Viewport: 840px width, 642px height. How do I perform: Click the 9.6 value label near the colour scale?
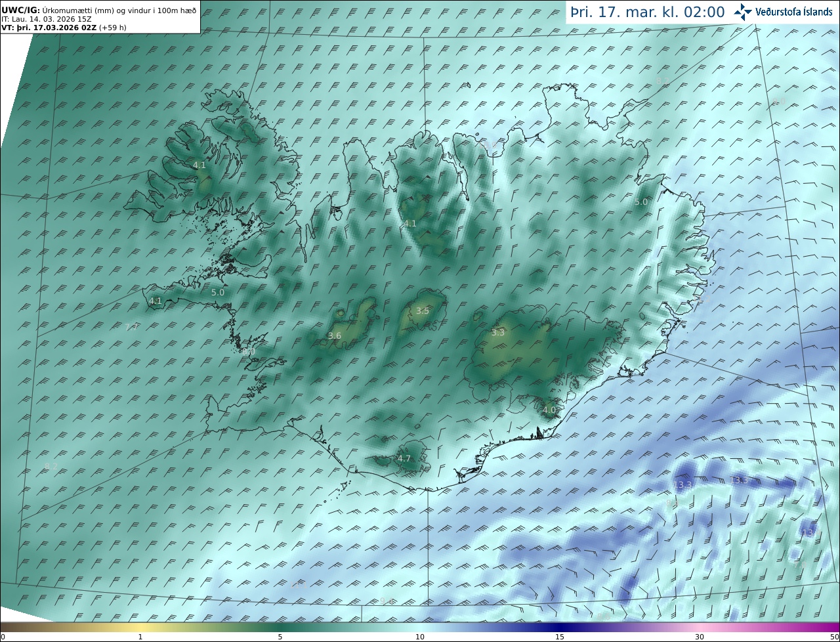[x=387, y=601]
